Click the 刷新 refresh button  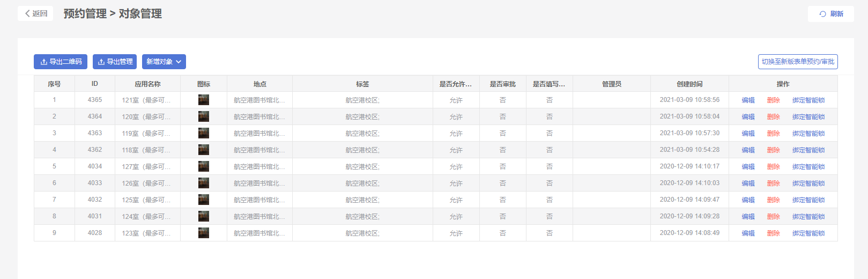coord(830,14)
